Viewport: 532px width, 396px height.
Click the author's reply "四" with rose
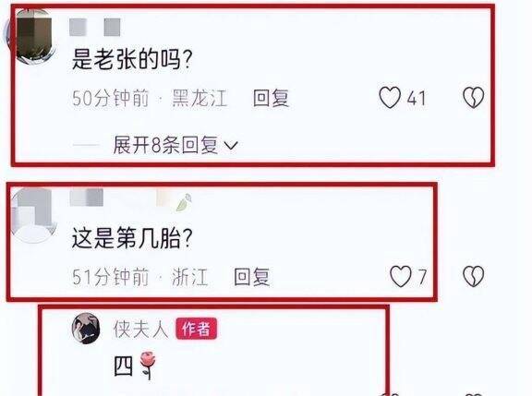135,366
